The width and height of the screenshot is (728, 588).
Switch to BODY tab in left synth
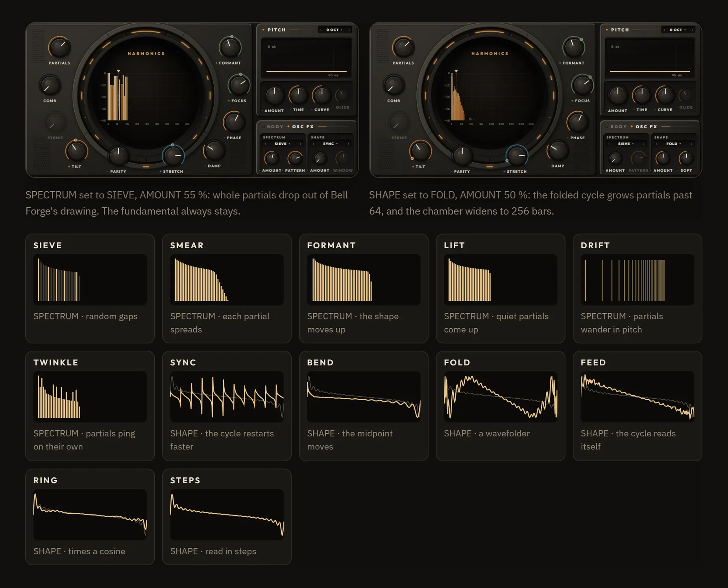pos(275,127)
